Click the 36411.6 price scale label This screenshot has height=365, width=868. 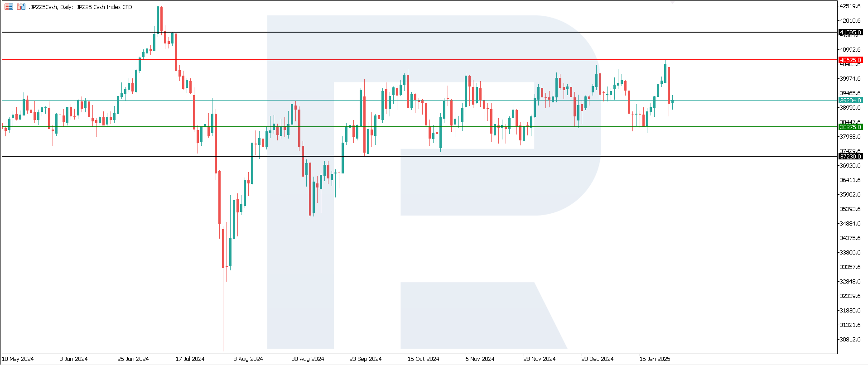850,180
